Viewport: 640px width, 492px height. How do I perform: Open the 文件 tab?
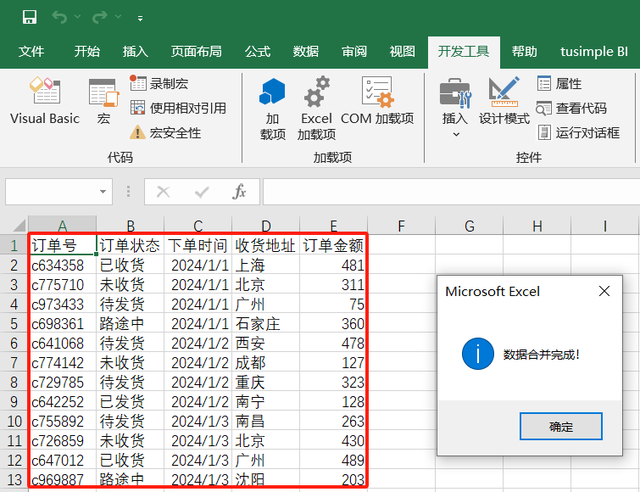coord(31,51)
